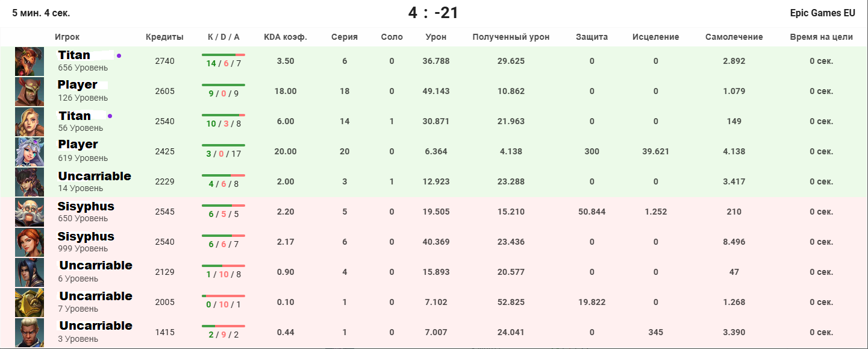
Task: Open the level 656 Titan player name
Action: click(x=74, y=55)
